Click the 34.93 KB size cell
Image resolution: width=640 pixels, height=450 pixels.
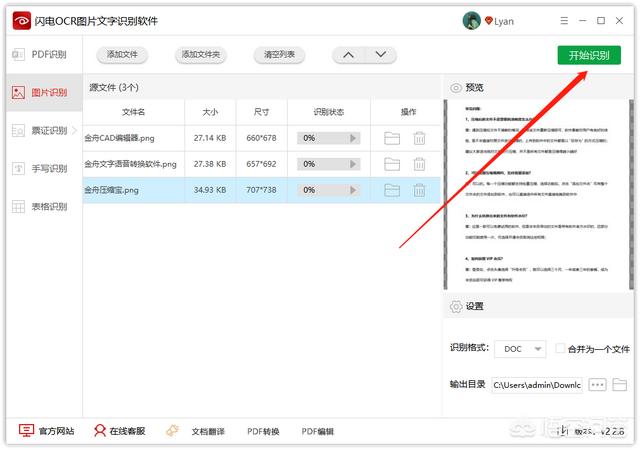coord(210,190)
